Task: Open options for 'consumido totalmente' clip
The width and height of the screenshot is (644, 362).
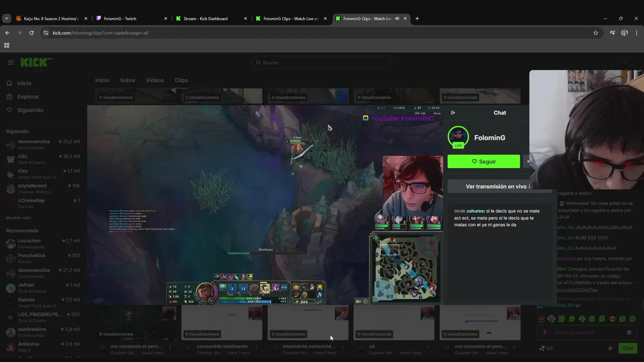Action: click(x=256, y=346)
